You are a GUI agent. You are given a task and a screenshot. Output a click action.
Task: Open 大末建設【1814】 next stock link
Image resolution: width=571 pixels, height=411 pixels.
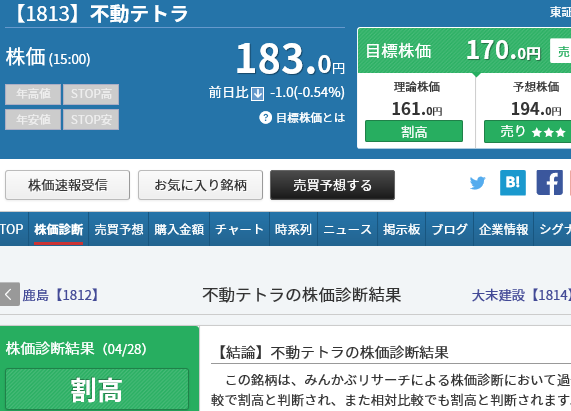point(521,295)
